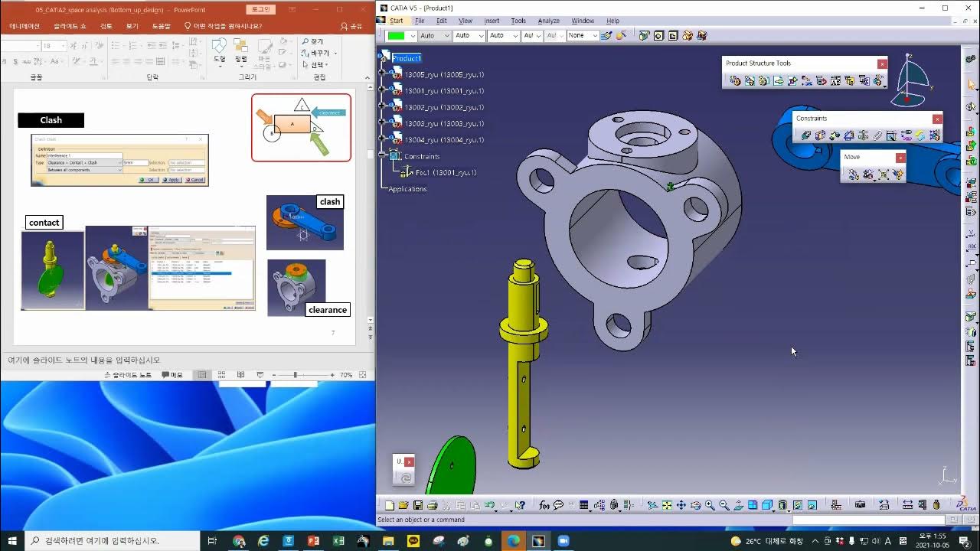Viewport: 980px width, 551px height.
Task: Click the PowerPoint zoom slider handle
Action: pos(296,375)
